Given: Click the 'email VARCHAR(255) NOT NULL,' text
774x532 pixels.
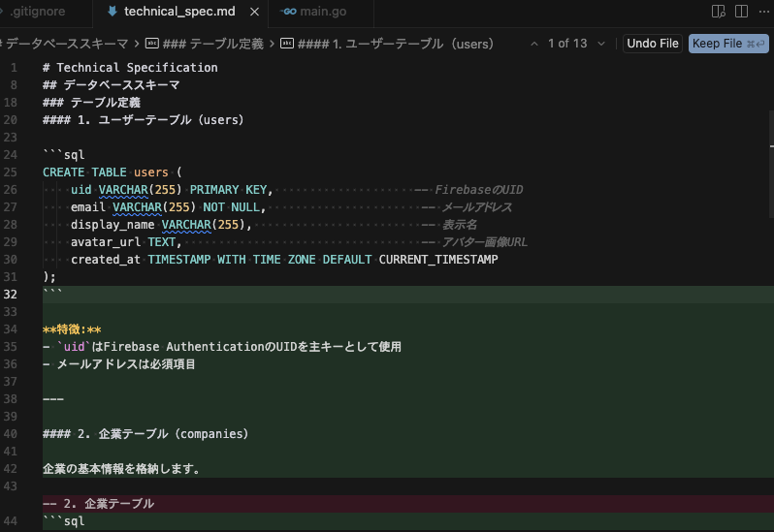Looking at the screenshot, I should tap(169, 207).
